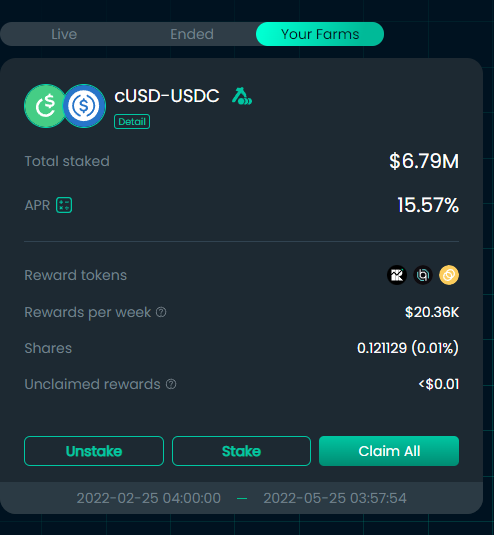Click the Unstake button
This screenshot has width=494, height=535.
click(94, 451)
